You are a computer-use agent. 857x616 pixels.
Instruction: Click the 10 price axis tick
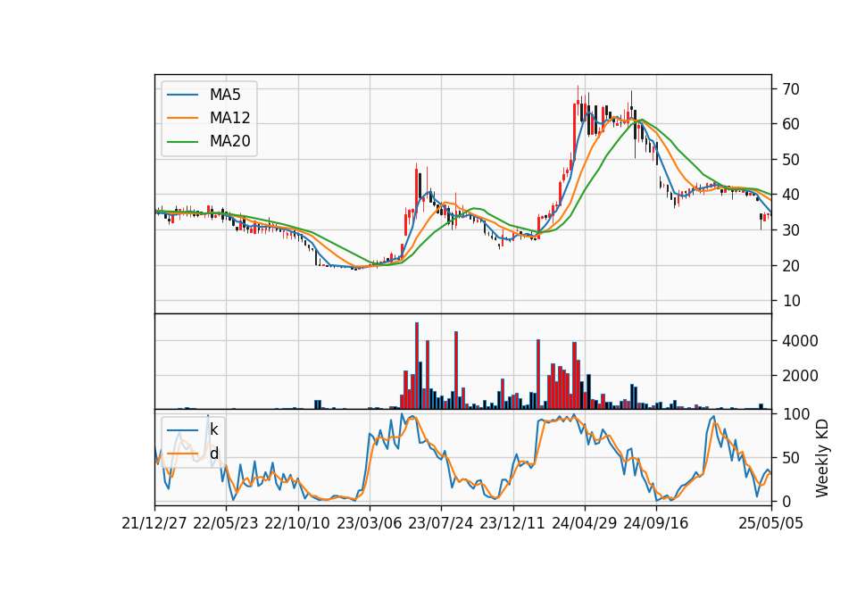(x=791, y=301)
